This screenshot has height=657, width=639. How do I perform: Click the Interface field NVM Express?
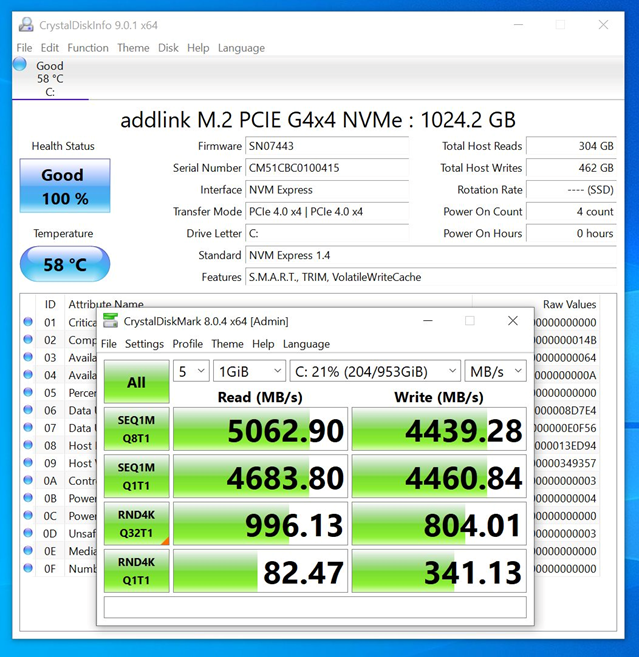coord(327,189)
